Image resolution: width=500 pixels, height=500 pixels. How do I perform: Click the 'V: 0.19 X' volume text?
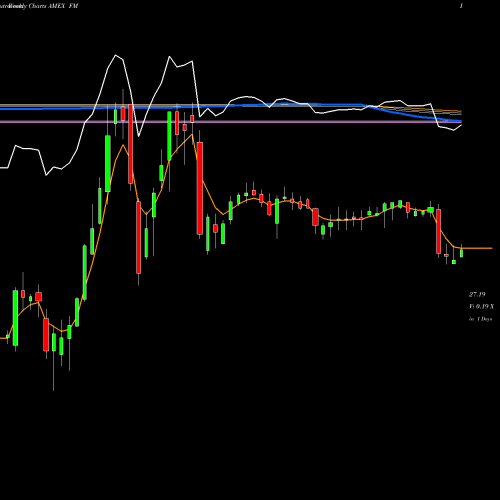pos(482,306)
